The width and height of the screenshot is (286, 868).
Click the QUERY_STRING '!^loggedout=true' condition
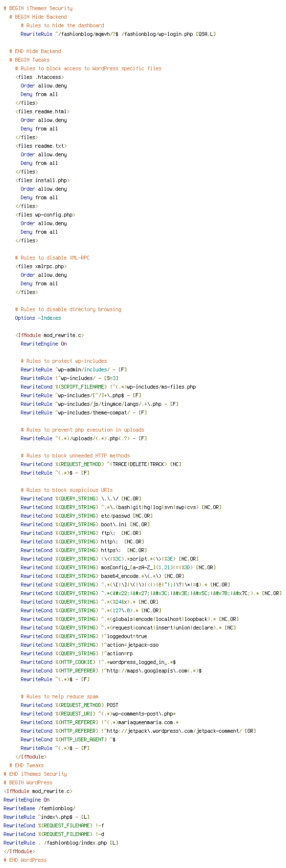point(84,636)
